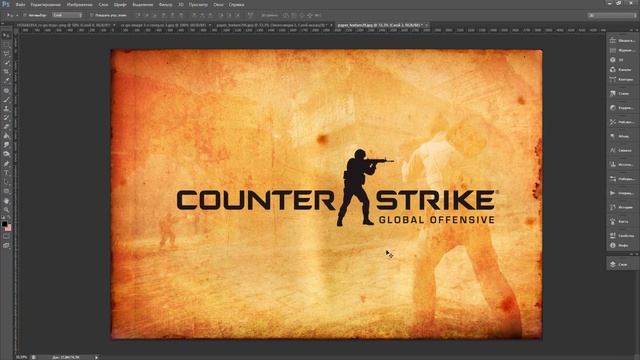The image size is (640, 360).
Task: Reset default foreground and background colors
Action: click(3, 218)
